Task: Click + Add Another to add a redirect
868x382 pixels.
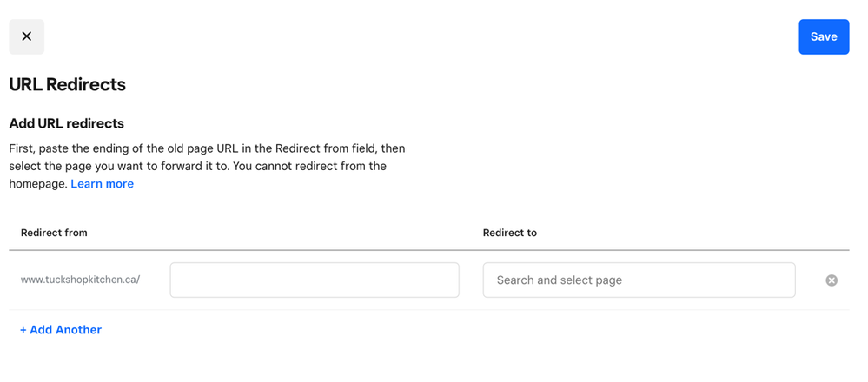Action: point(61,330)
